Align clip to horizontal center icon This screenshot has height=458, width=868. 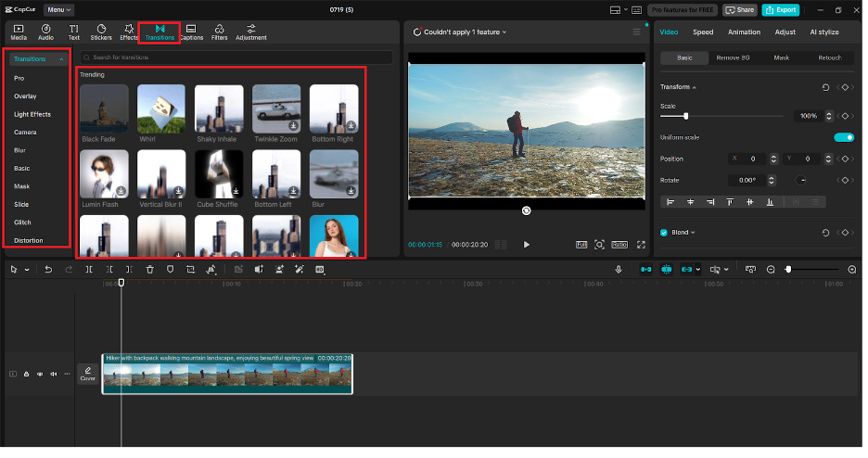(x=690, y=202)
